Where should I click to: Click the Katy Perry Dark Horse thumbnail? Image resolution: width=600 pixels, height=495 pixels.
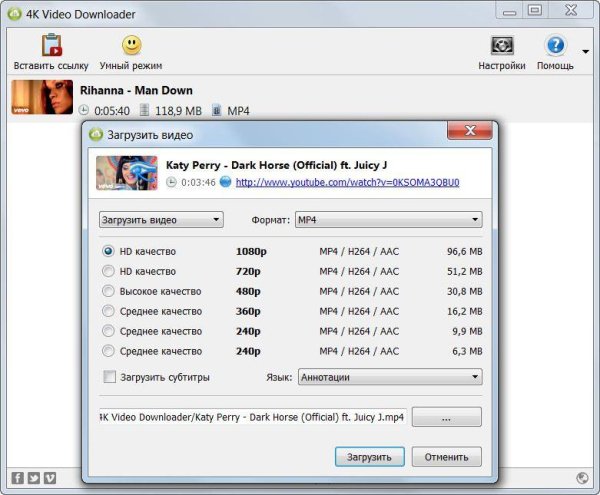127,173
